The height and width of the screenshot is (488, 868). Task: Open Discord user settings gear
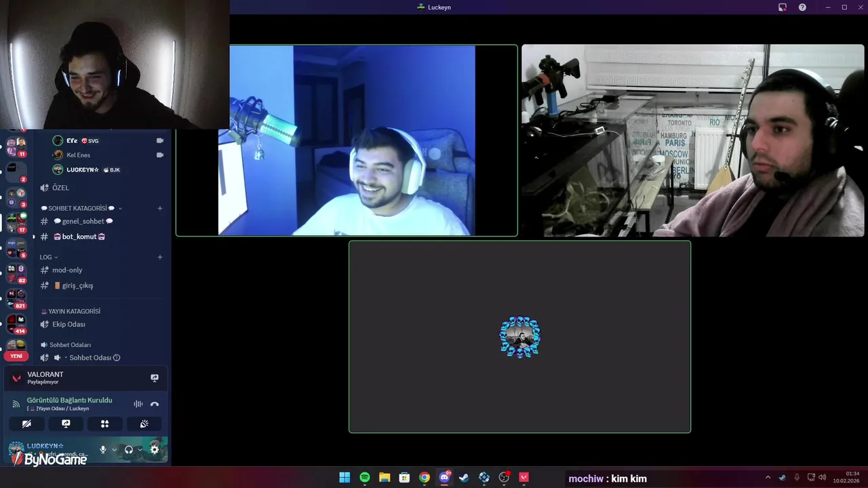[x=155, y=449]
